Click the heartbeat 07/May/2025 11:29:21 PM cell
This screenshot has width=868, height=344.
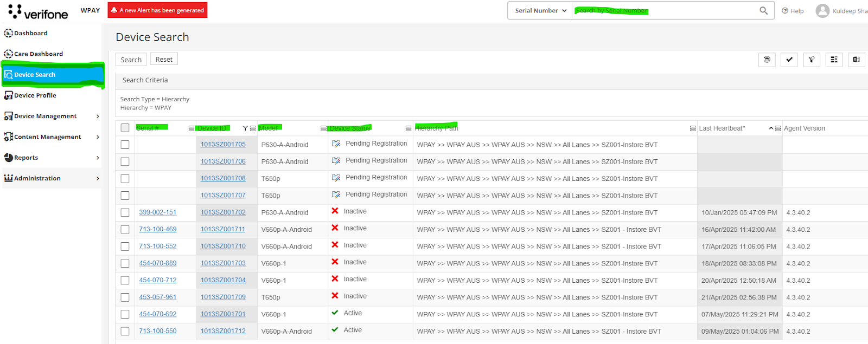pyautogui.click(x=740, y=314)
